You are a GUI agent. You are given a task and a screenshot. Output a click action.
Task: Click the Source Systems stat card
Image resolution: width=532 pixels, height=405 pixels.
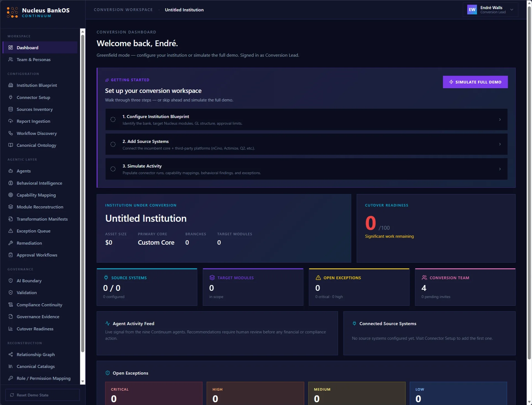pyautogui.click(x=147, y=287)
